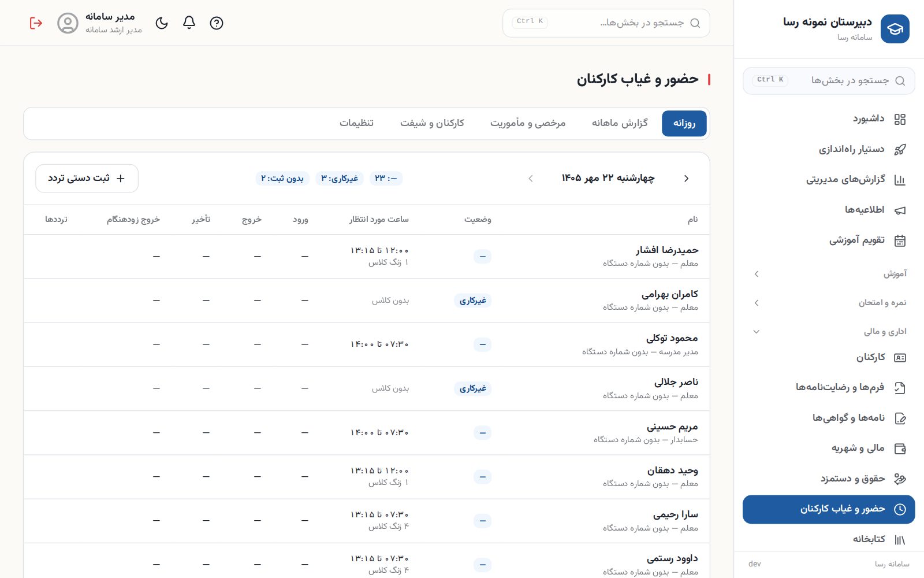Switch to تنظیمات tab

[356, 123]
